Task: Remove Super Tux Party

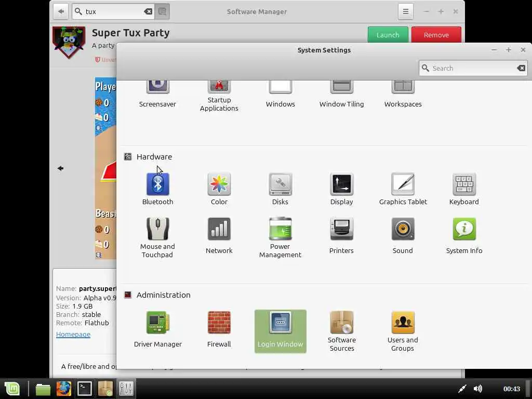Action: click(436, 35)
